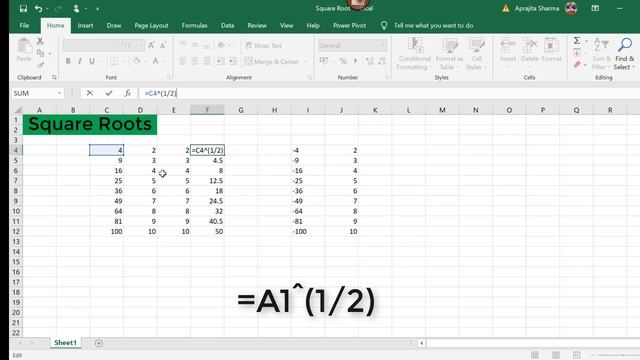Click the Aprajita Sharma account name
This screenshot has width=640, height=360.
pos(537,8)
